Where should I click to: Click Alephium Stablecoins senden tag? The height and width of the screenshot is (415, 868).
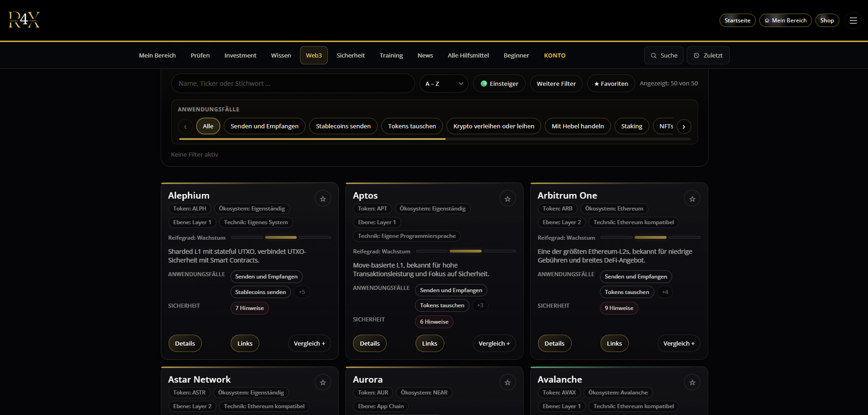coord(260,292)
